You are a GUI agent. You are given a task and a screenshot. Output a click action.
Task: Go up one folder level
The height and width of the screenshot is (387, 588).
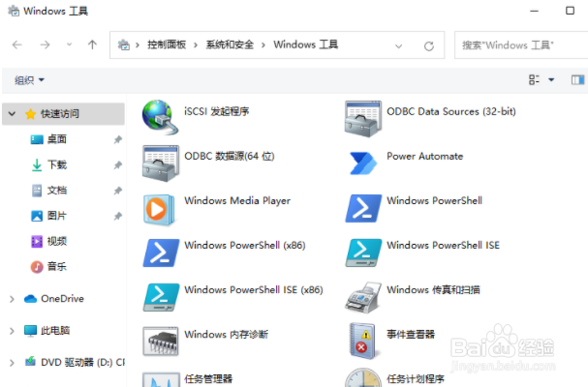tap(92, 45)
